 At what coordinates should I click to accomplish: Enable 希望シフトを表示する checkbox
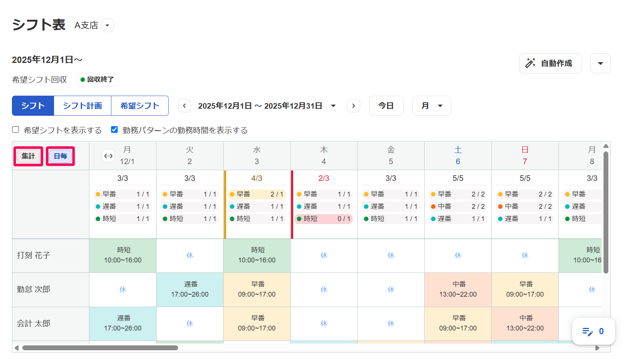coord(16,130)
